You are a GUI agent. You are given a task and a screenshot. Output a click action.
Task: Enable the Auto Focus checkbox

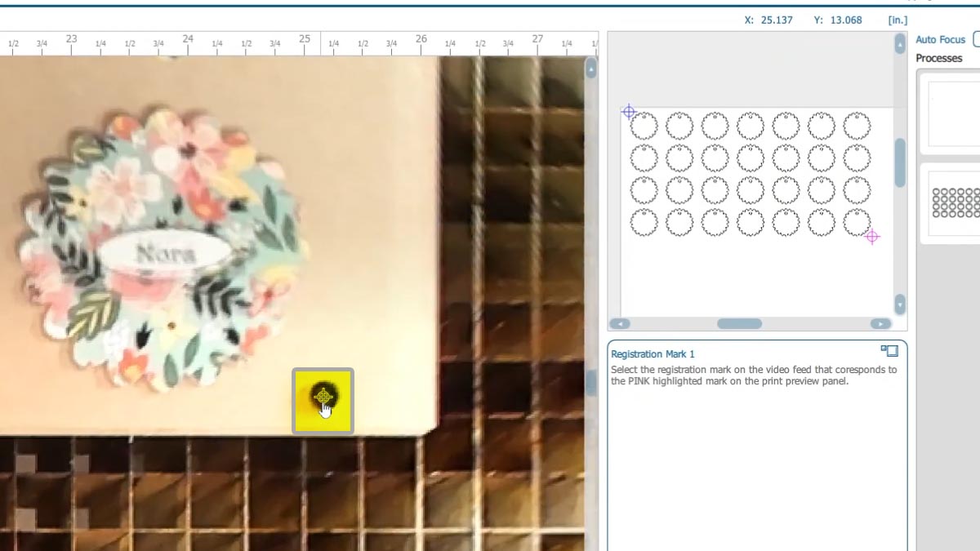pos(977,39)
